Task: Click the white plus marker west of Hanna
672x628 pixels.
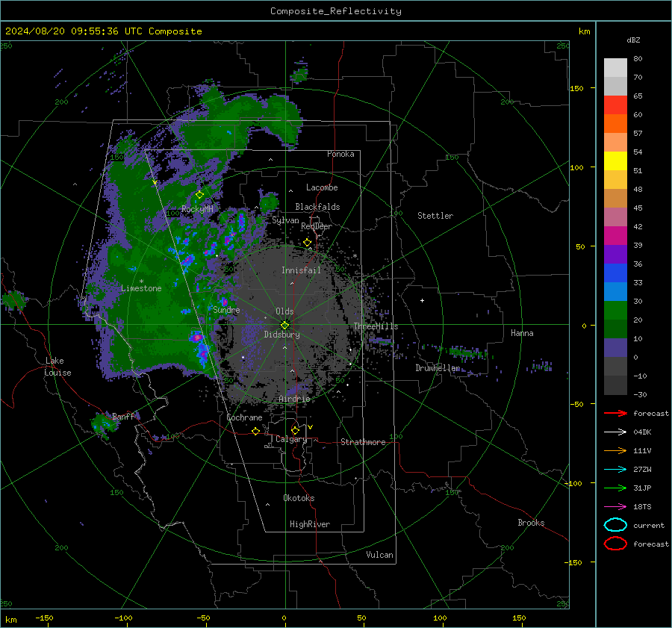Action: pyautogui.click(x=422, y=300)
